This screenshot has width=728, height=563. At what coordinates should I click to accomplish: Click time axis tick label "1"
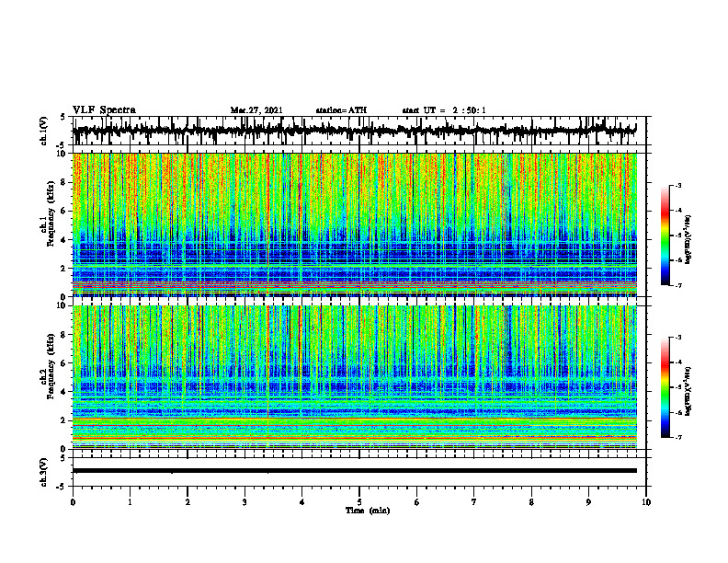130,502
